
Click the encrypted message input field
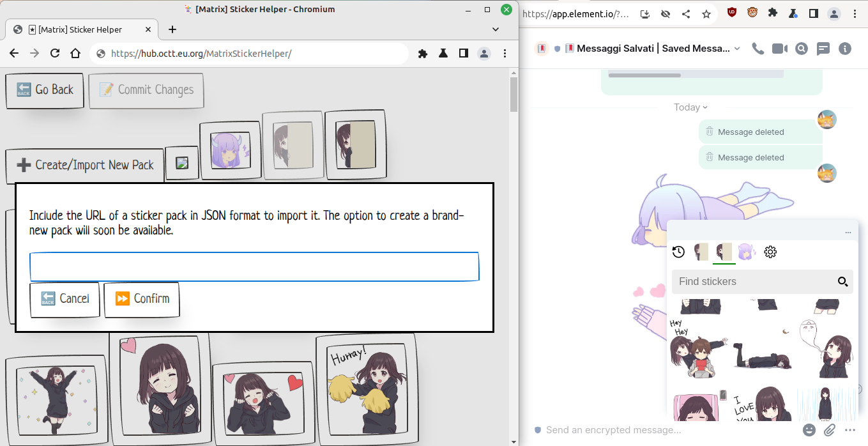(664, 430)
